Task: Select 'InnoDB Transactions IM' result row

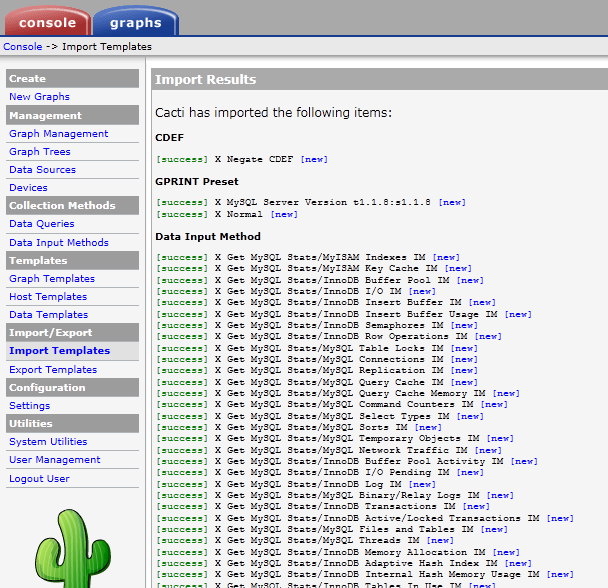Action: [x=323, y=507]
